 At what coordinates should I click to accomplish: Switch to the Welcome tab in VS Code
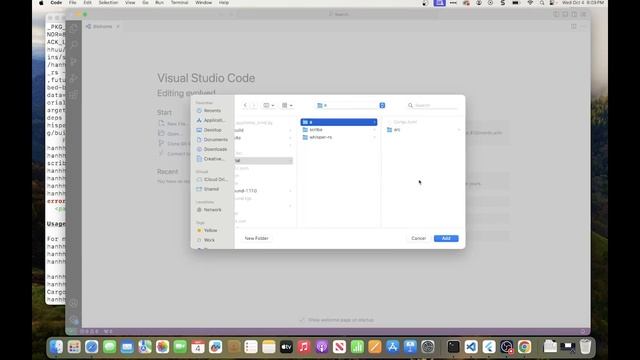point(102,27)
